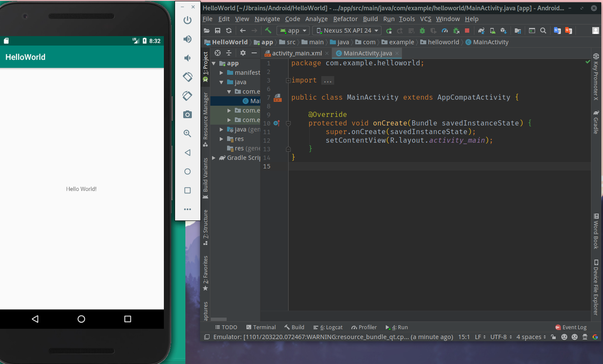Tap the Home circle in emulator navigation bar
The width and height of the screenshot is (603, 364).
point(81,319)
